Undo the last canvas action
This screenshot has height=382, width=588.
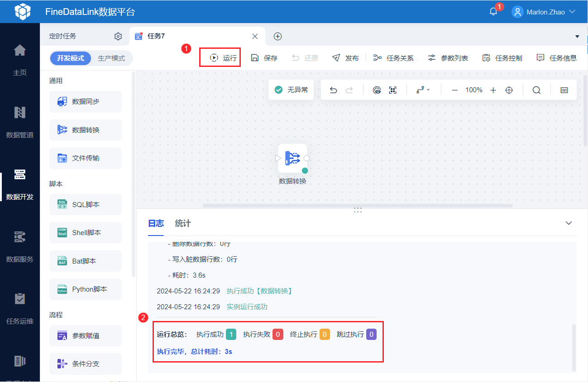click(334, 90)
